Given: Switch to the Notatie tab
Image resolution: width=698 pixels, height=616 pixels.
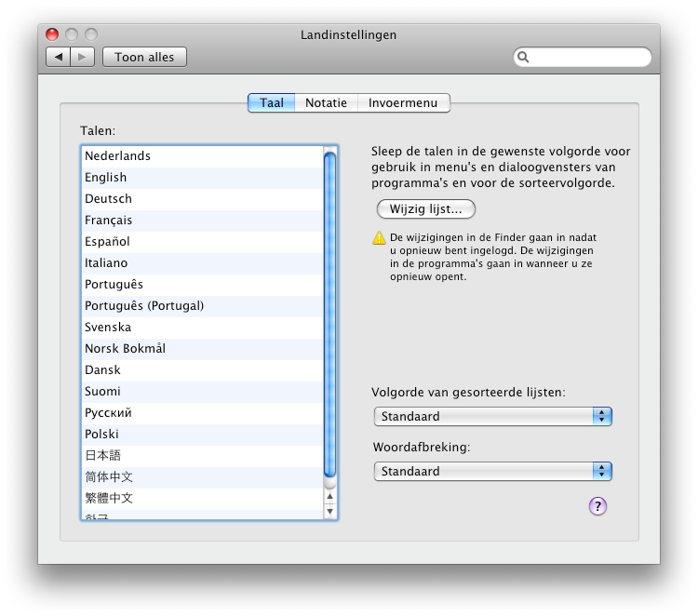Looking at the screenshot, I should [326, 102].
